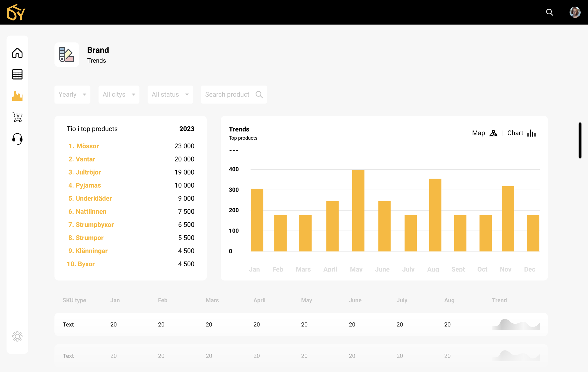The height and width of the screenshot is (372, 588).
Task: Open the home icon in sidebar
Action: (17, 53)
